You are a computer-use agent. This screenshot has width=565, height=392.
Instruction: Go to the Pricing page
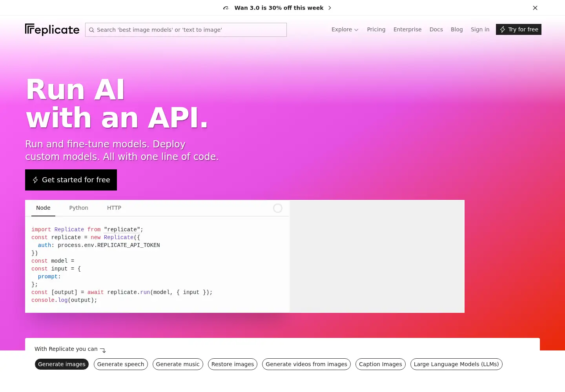coord(376,29)
